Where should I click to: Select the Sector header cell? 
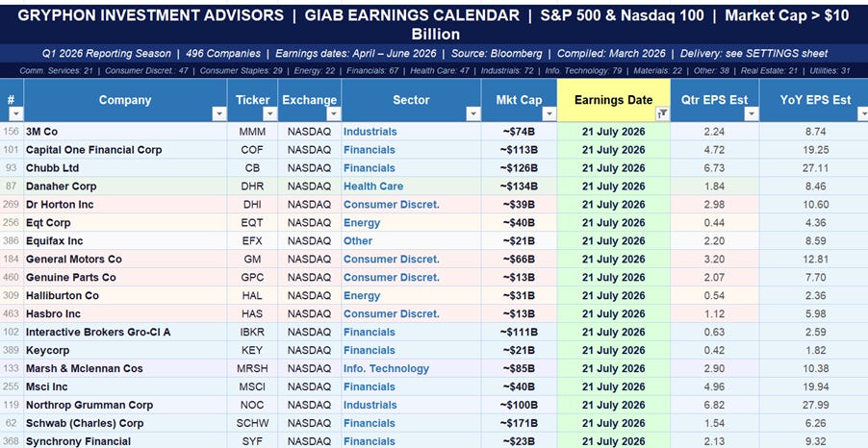pos(411,100)
